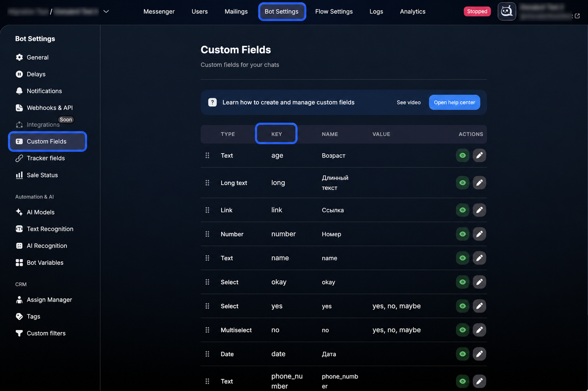Hide the link field
This screenshot has width=588, height=391.
(463, 210)
